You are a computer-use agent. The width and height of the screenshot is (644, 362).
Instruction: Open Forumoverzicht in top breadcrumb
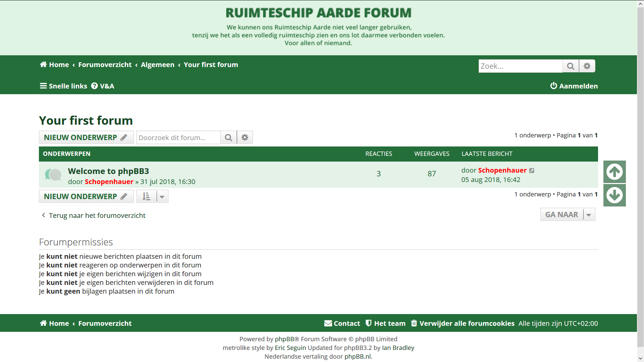tap(105, 65)
